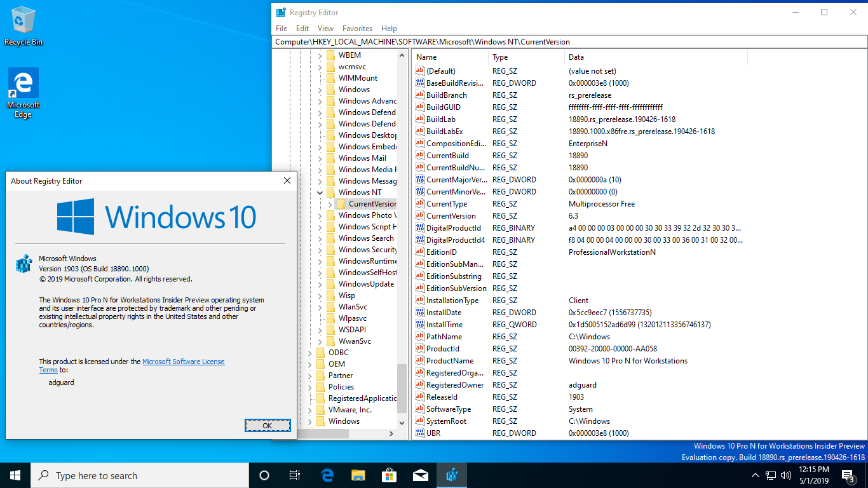
Task: Expand the VMware, Inc. tree node
Action: (309, 410)
